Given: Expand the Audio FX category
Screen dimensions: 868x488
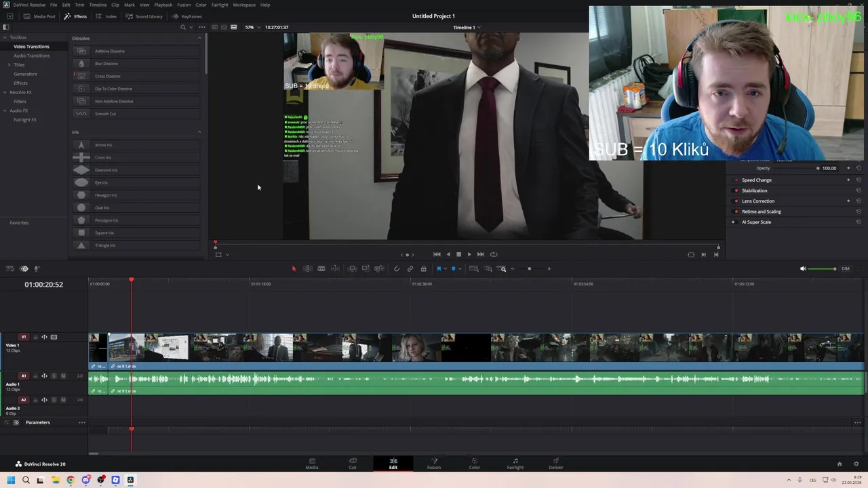Looking at the screenshot, I should pyautogui.click(x=5, y=110).
